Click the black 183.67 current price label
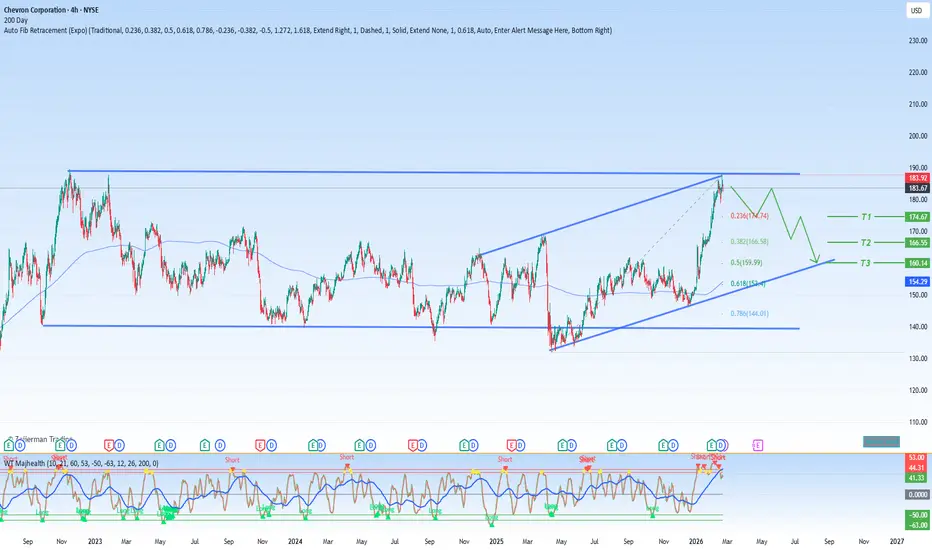 click(x=917, y=188)
